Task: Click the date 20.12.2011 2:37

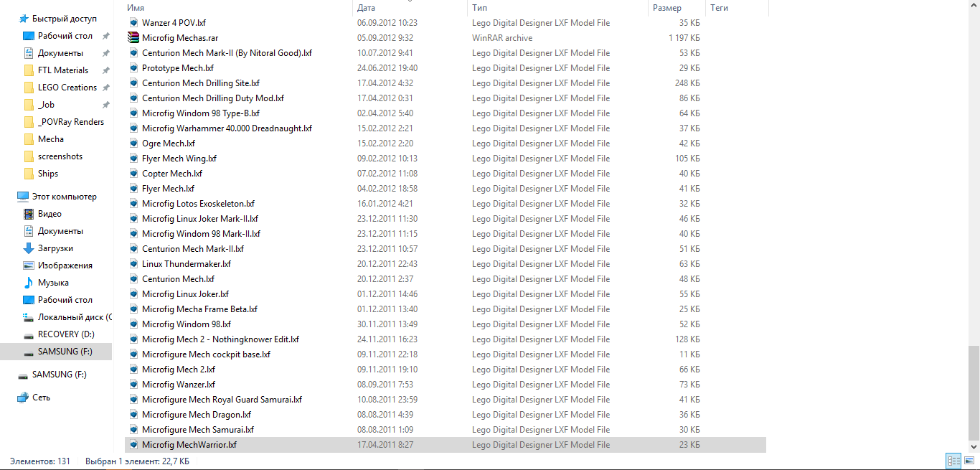Action: (385, 279)
